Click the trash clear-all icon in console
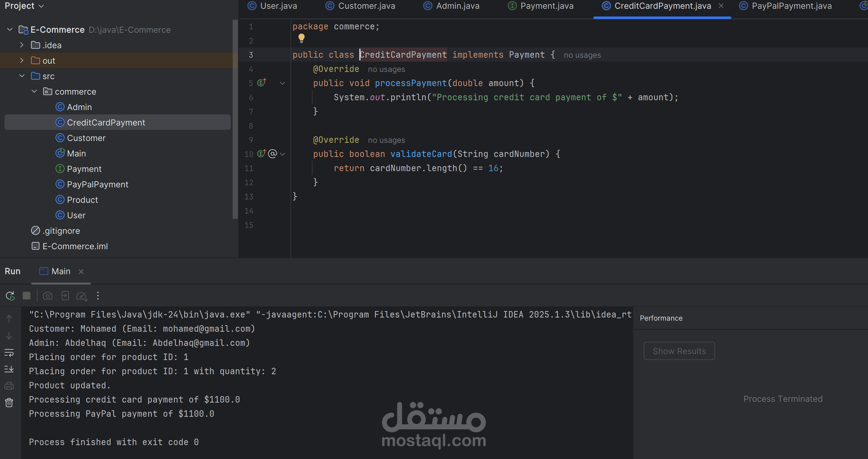Image resolution: width=868 pixels, height=459 pixels. 9,402
